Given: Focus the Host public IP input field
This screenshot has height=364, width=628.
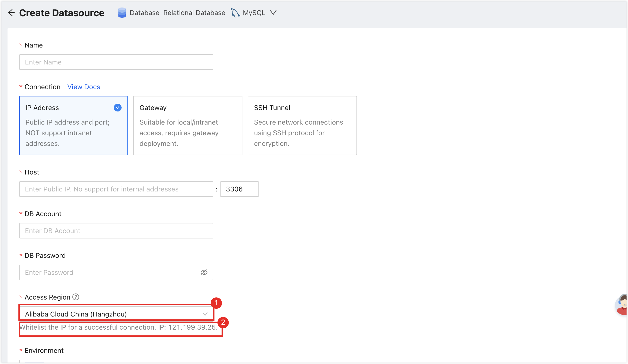Looking at the screenshot, I should 116,189.
